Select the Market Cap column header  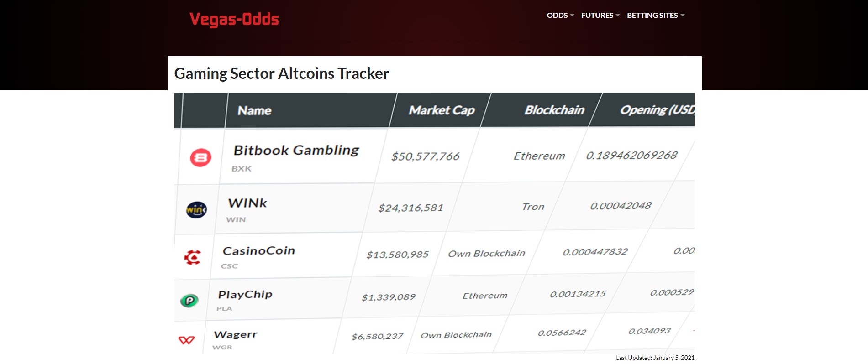pyautogui.click(x=442, y=110)
